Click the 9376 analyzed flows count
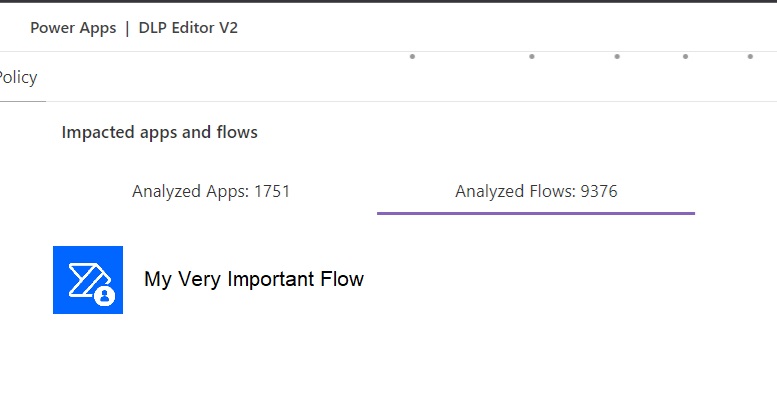 tap(598, 191)
